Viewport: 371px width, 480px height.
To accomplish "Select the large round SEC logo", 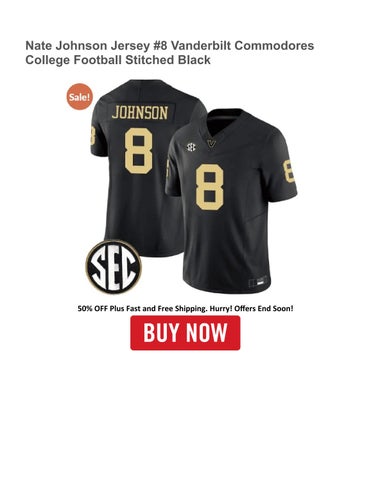I will (114, 267).
